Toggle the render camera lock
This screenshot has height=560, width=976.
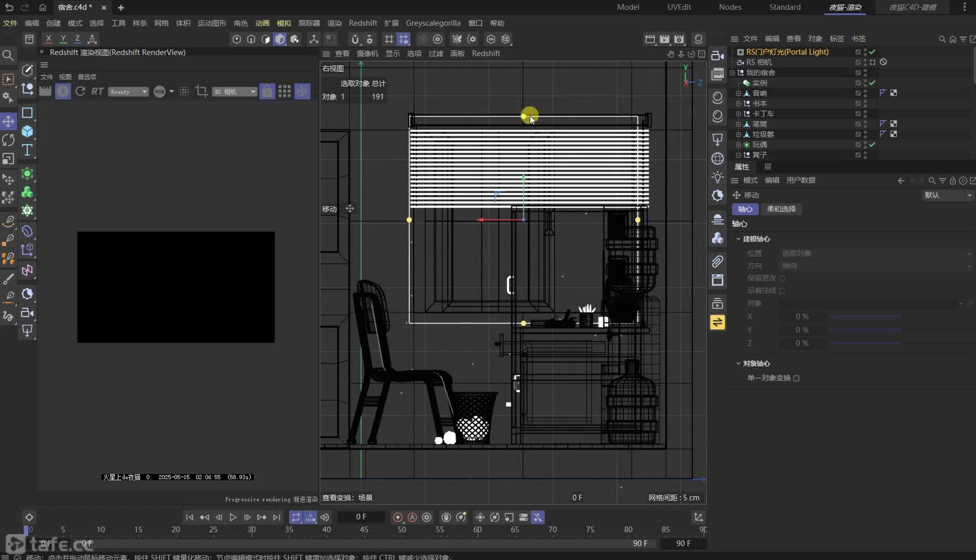267,91
